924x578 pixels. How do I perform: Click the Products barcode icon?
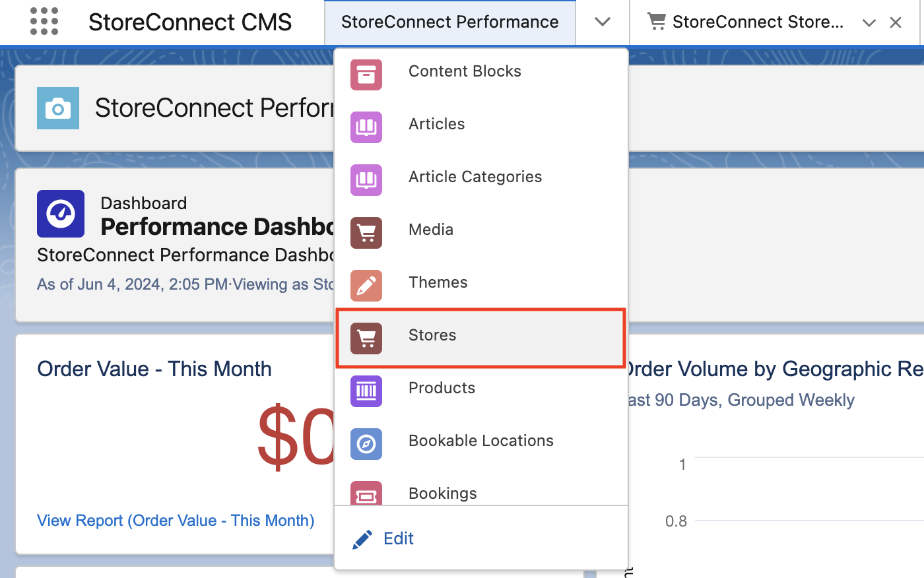coord(366,391)
